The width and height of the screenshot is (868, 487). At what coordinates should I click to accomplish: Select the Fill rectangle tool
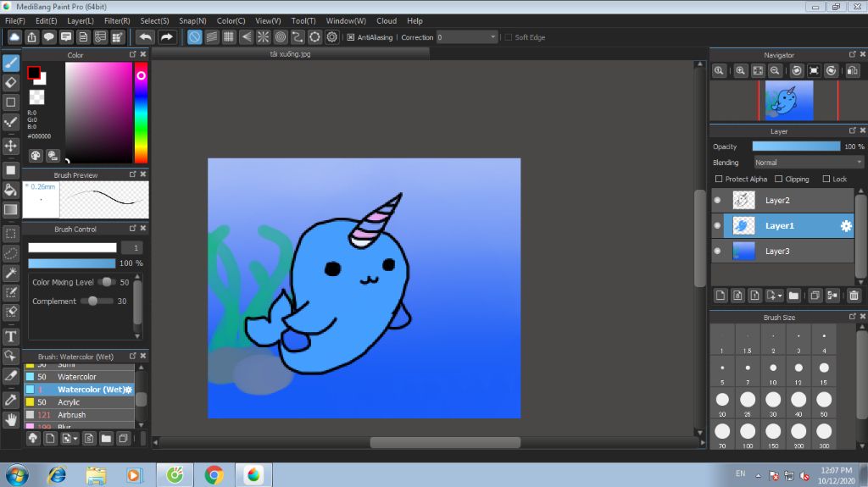[x=11, y=170]
